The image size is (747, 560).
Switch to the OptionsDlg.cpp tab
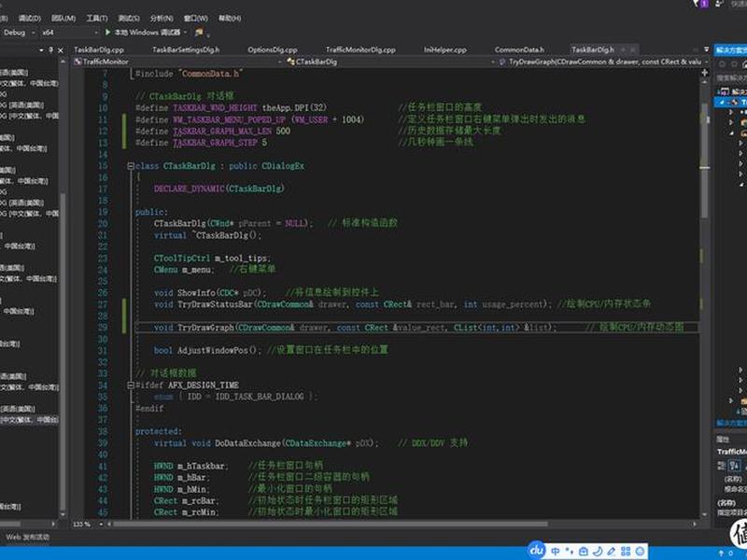pos(273,49)
